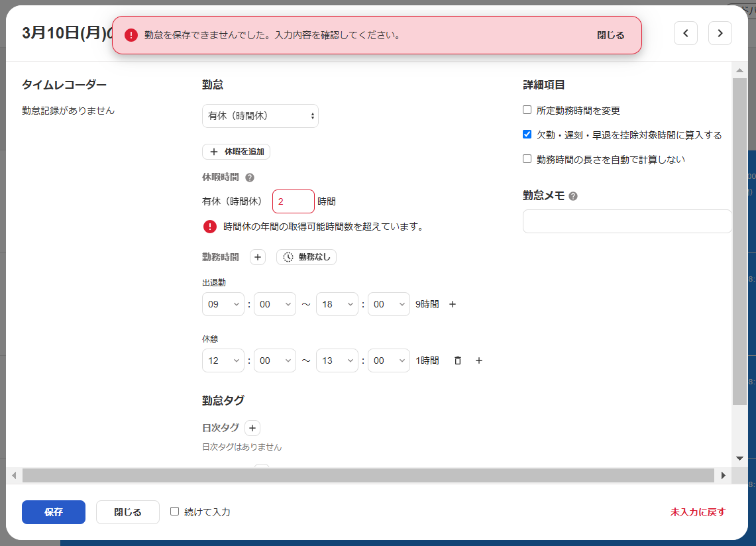Enable 所定勤務時間を変更 checkbox

click(x=527, y=110)
